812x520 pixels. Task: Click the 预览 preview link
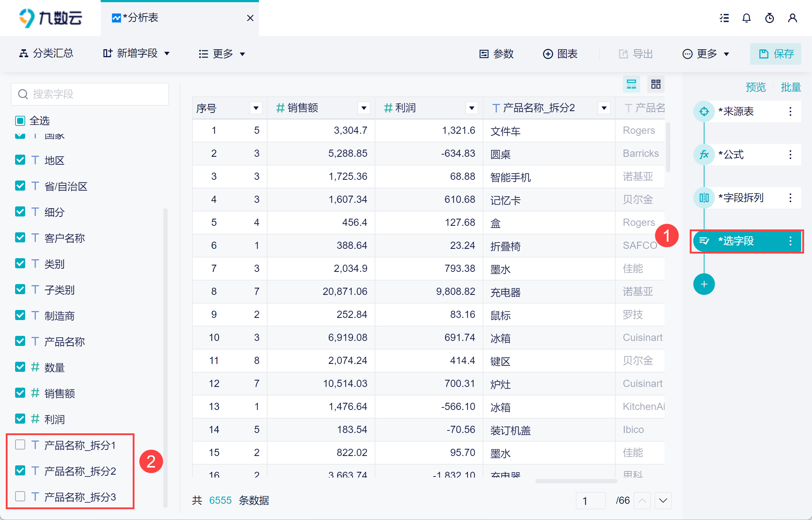[756, 87]
